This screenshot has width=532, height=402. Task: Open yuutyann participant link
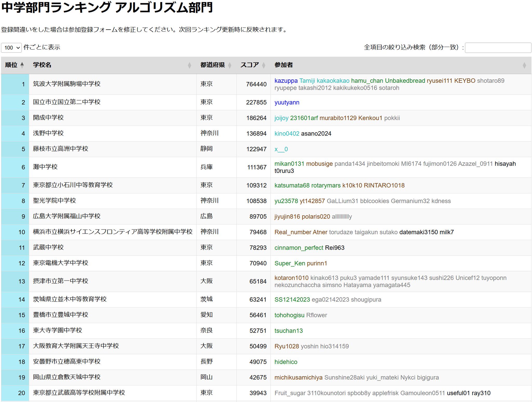click(x=287, y=103)
